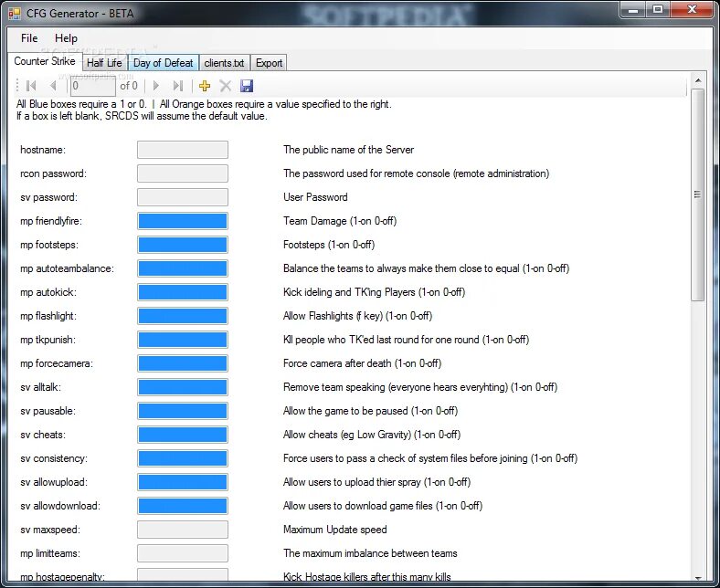Go to first record in navigator
The width and height of the screenshot is (720, 588).
tap(31, 86)
